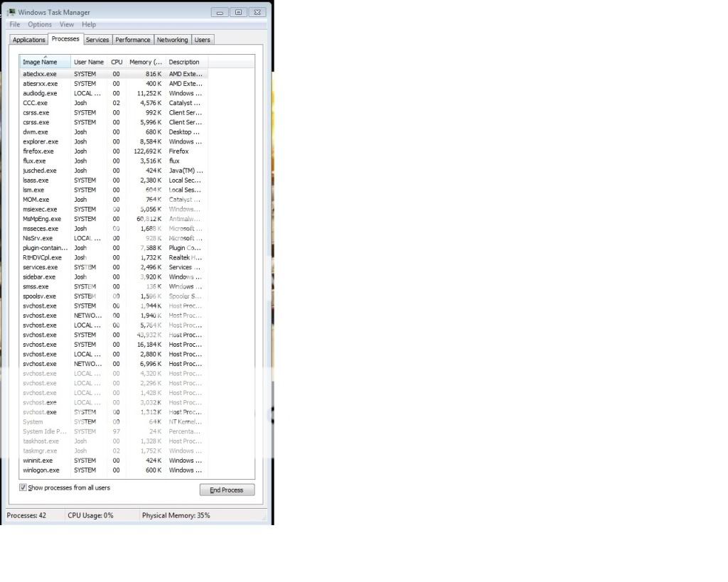
Task: Select the firefox.exe process row
Action: [38, 151]
